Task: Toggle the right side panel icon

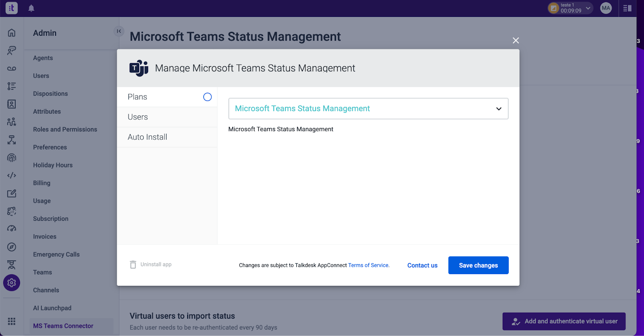Action: (x=627, y=8)
